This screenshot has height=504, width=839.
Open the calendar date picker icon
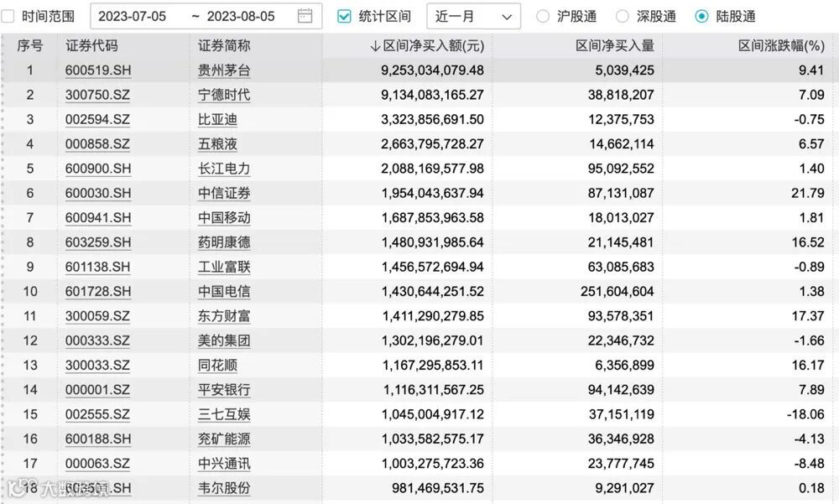(305, 16)
